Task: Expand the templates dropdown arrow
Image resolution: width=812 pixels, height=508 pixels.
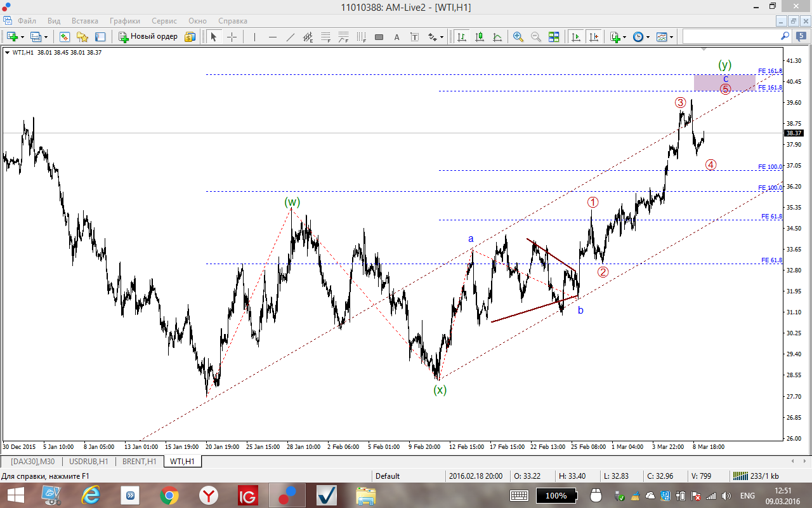Action: [671, 37]
